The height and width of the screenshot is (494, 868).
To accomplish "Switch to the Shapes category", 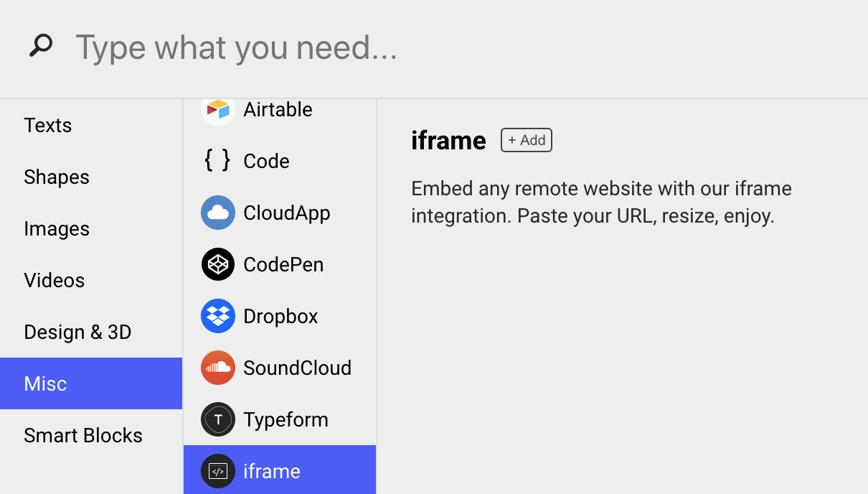I will point(57,177).
